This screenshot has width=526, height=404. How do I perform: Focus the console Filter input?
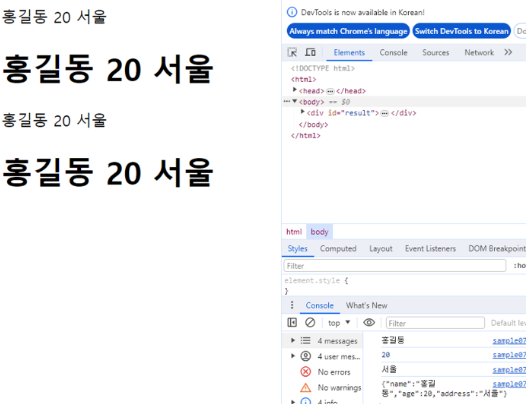pyautogui.click(x=435, y=323)
